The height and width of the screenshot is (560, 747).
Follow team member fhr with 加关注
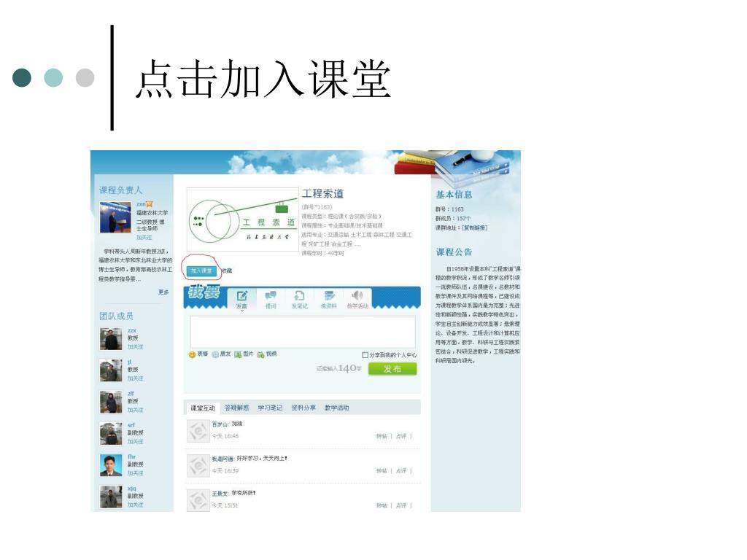pos(135,473)
